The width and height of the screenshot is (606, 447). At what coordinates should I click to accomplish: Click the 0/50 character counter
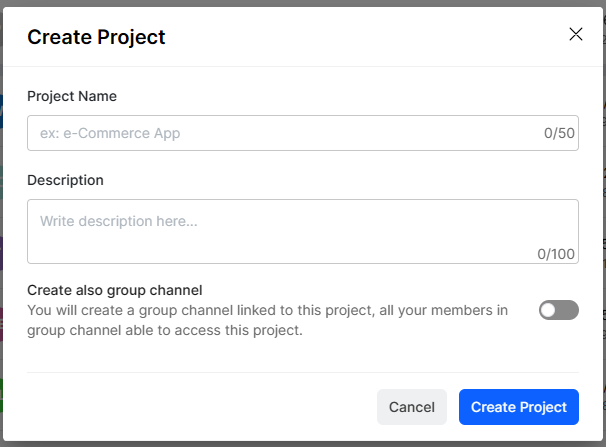(559, 133)
